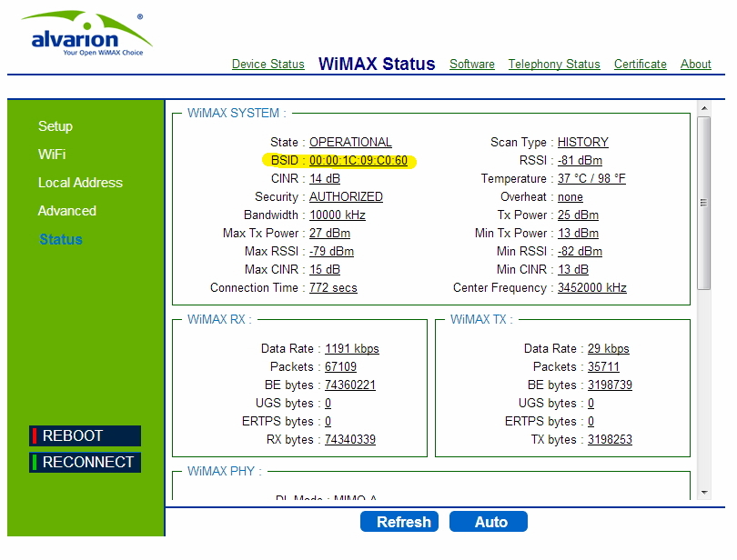The image size is (737, 560).
Task: Click the WiMAX SYSTEM section heading
Action: click(237, 114)
